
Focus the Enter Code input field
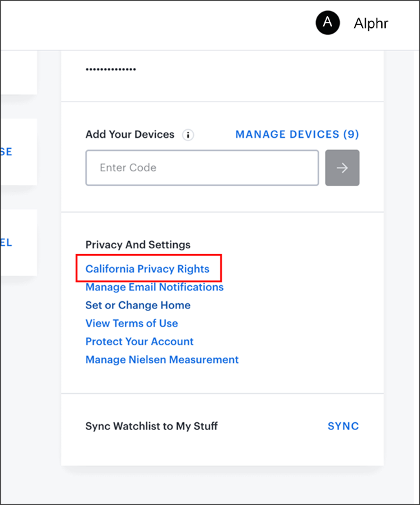(x=202, y=168)
